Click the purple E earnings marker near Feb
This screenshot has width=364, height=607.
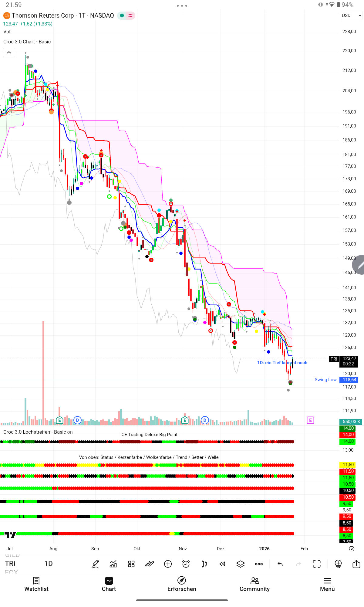click(310, 420)
